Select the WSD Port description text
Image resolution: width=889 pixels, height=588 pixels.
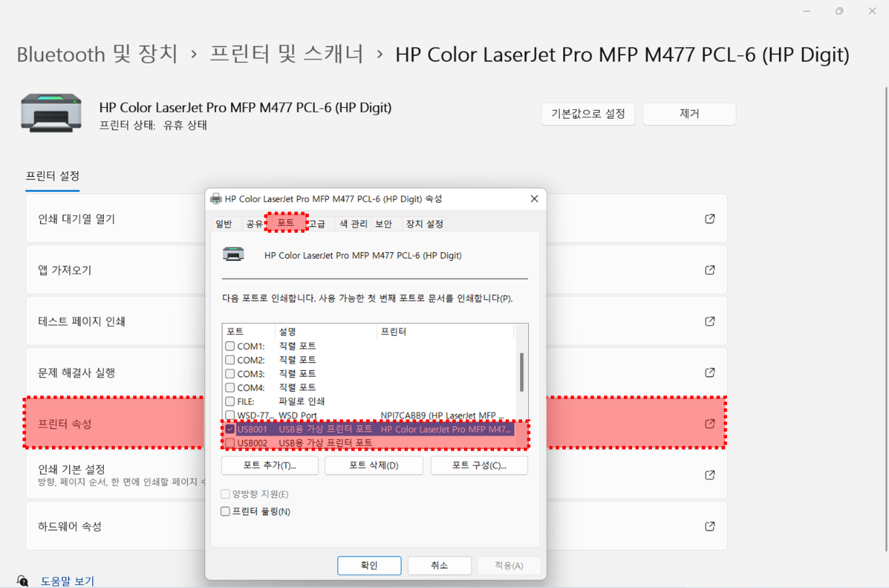[x=298, y=415]
